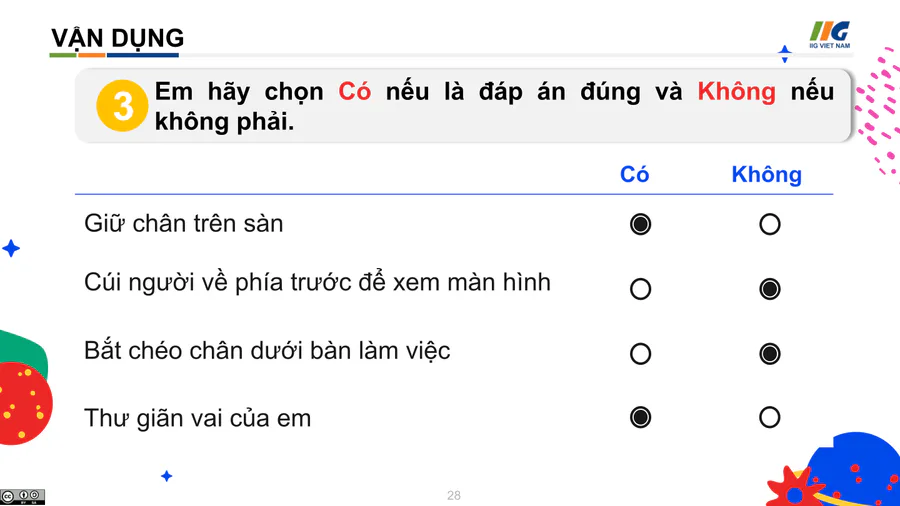The height and width of the screenshot is (506, 900).
Task: Select 'Có' for 'Giữ chân trên sàn'
Action: [x=641, y=224]
